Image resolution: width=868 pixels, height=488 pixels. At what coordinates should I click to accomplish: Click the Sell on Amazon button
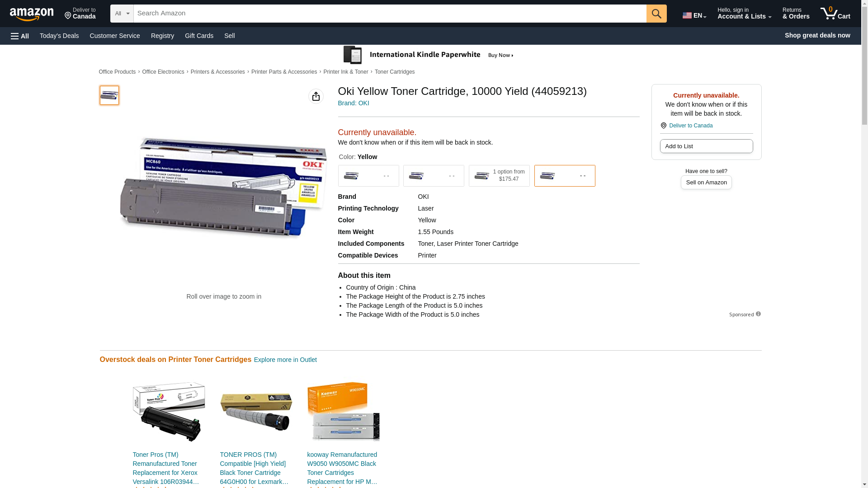pyautogui.click(x=706, y=182)
